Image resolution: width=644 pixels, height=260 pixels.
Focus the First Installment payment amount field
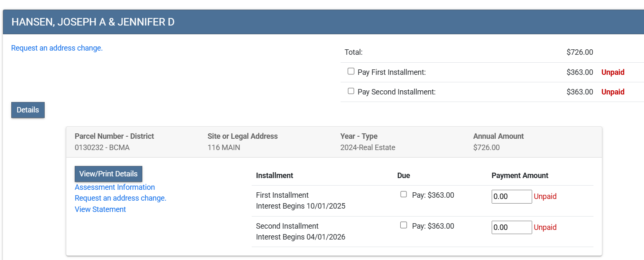click(511, 196)
